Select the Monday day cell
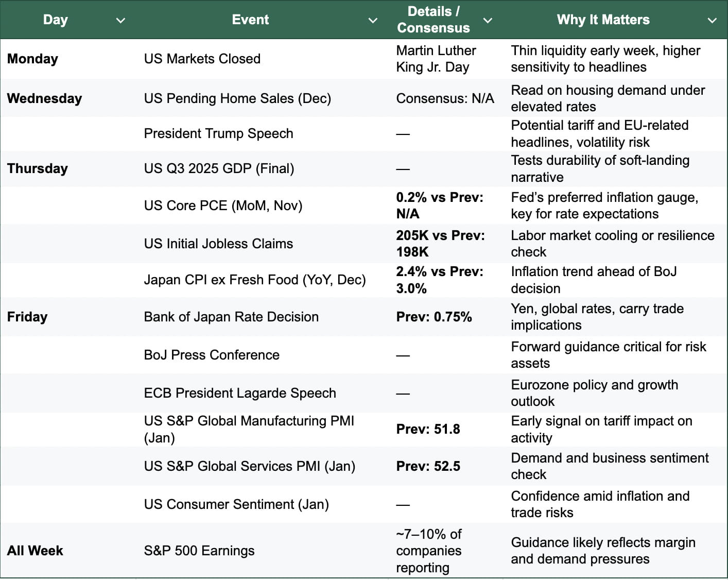728x580 pixels. click(x=32, y=59)
